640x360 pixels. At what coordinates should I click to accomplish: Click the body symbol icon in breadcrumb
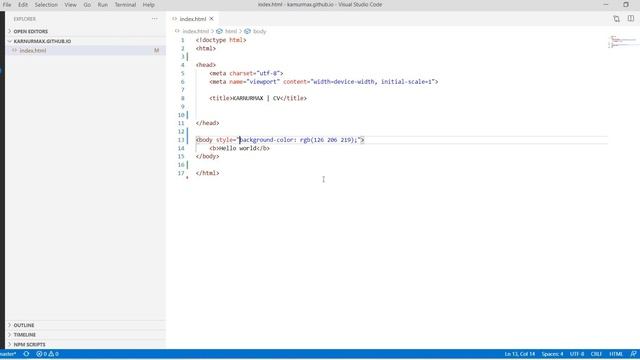coord(247,31)
